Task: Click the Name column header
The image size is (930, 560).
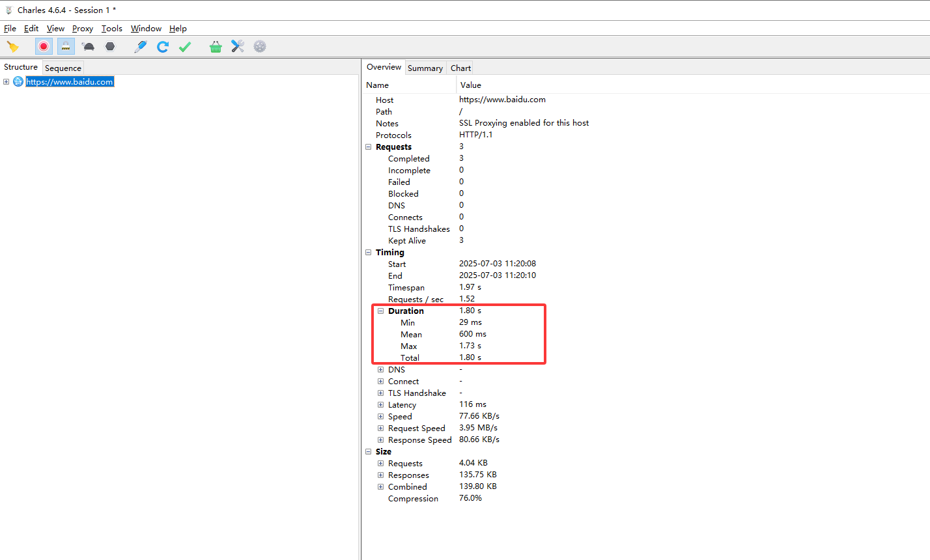Action: point(409,85)
